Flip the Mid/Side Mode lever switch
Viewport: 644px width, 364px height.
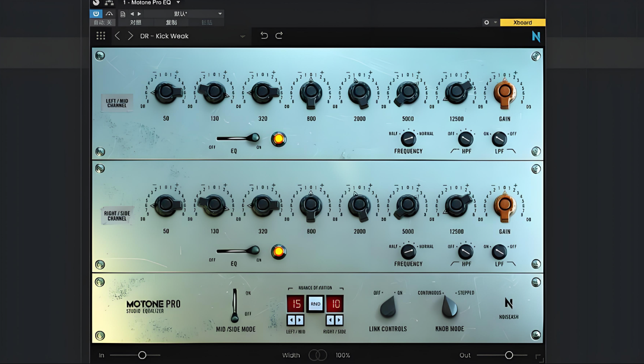pos(235,305)
